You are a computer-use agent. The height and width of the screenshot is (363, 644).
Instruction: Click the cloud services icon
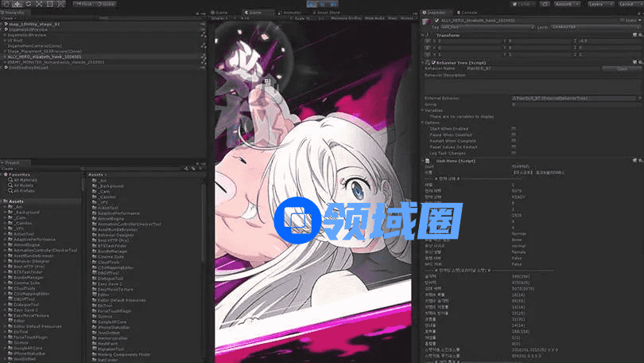point(544,4)
